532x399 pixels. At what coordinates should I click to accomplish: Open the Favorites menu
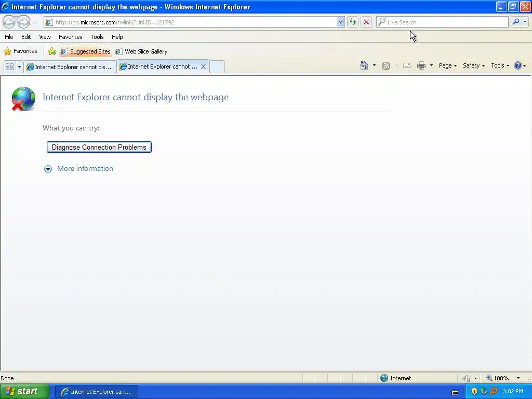(x=71, y=37)
